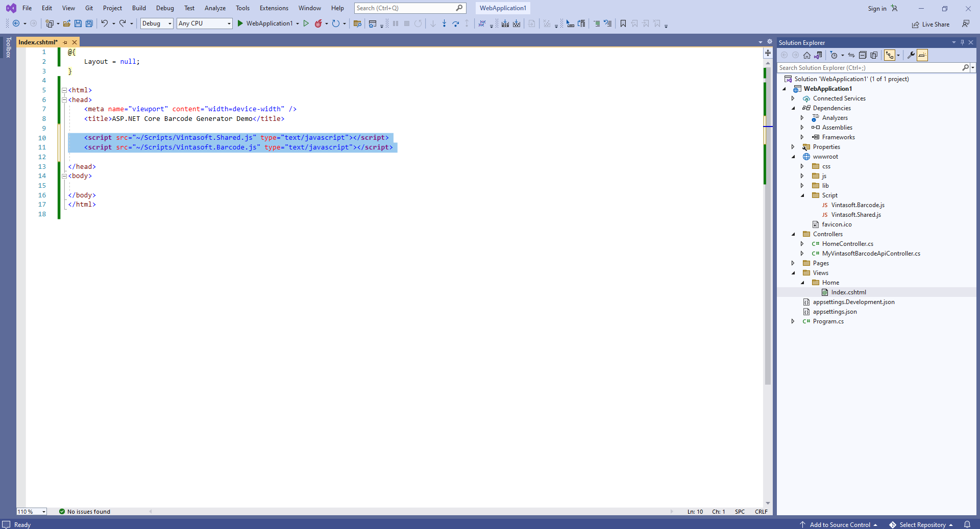
Task: Click the Collapse All icon in Solution Explorer
Action: [x=863, y=55]
